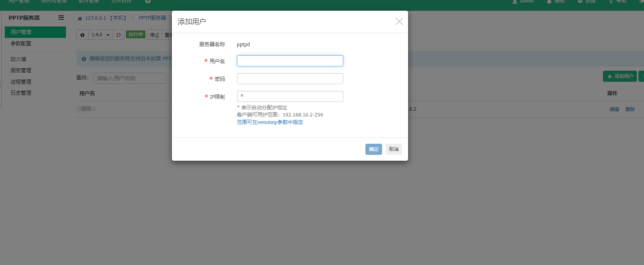Focus the IP限制 input field

290,96
